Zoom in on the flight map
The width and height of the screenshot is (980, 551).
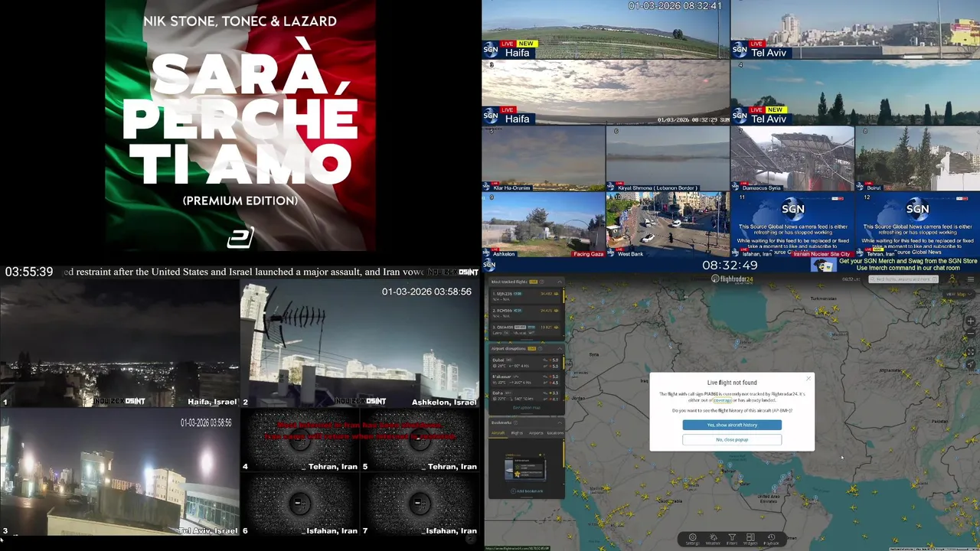coord(971,321)
